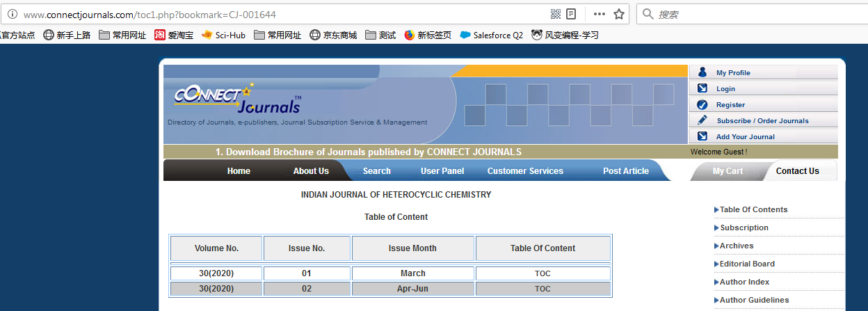Click the Issue No. column header
This screenshot has height=311, width=868.
click(x=307, y=248)
